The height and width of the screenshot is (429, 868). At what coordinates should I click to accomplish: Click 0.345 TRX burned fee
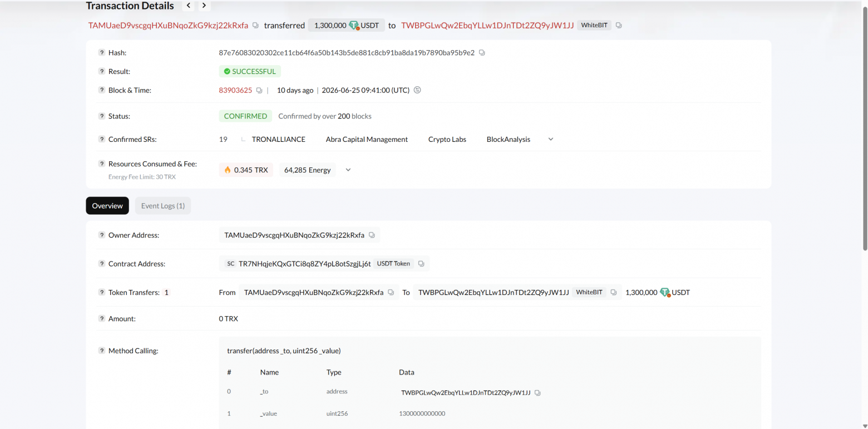[x=246, y=170]
